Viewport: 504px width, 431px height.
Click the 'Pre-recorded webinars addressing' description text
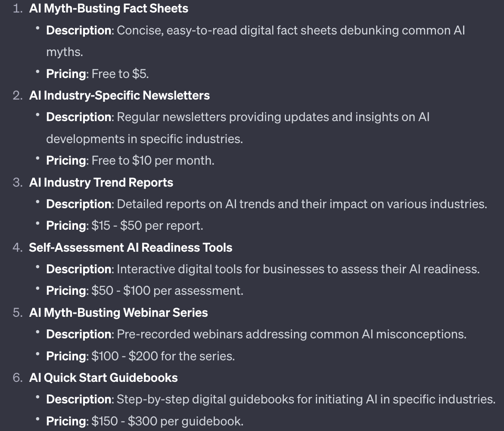tap(292, 334)
